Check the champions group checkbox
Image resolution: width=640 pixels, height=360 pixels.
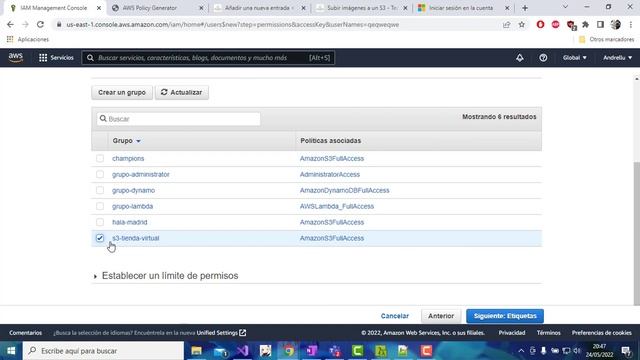(100, 158)
